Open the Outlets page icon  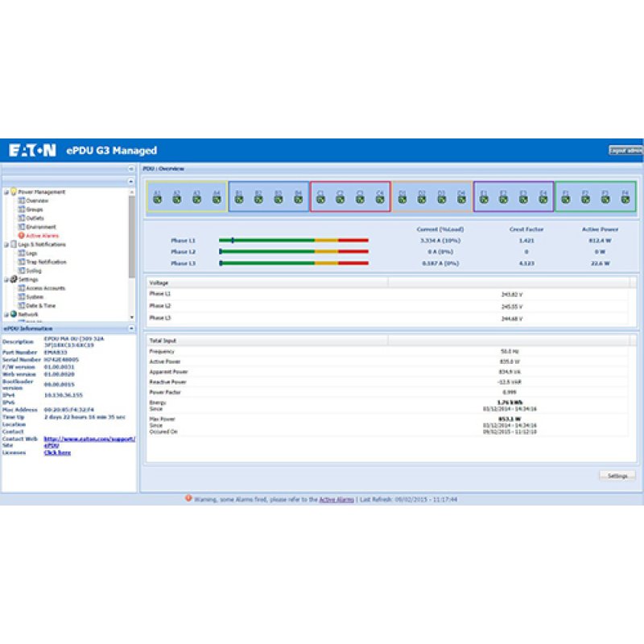point(22,218)
